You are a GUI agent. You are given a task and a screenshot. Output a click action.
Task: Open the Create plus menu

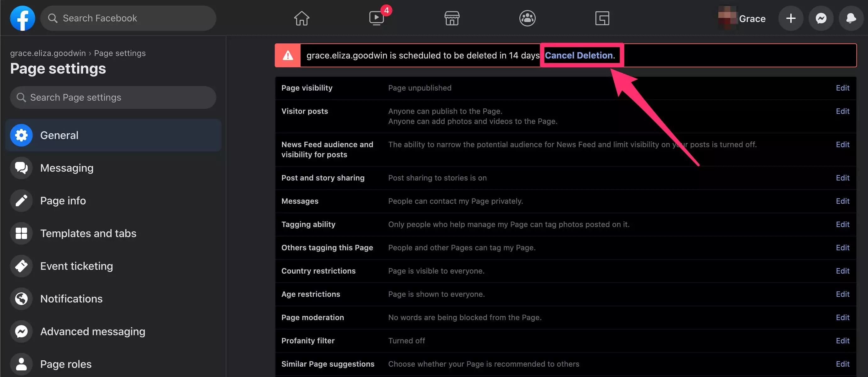tap(790, 18)
